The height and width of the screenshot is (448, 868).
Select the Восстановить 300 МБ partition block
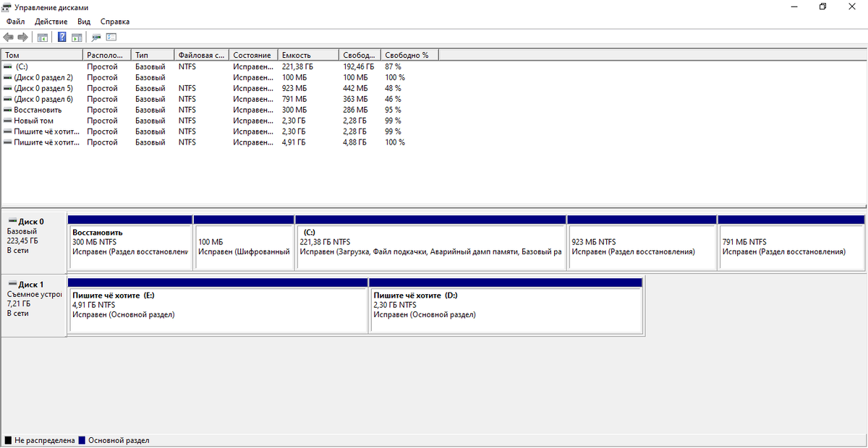coord(130,243)
